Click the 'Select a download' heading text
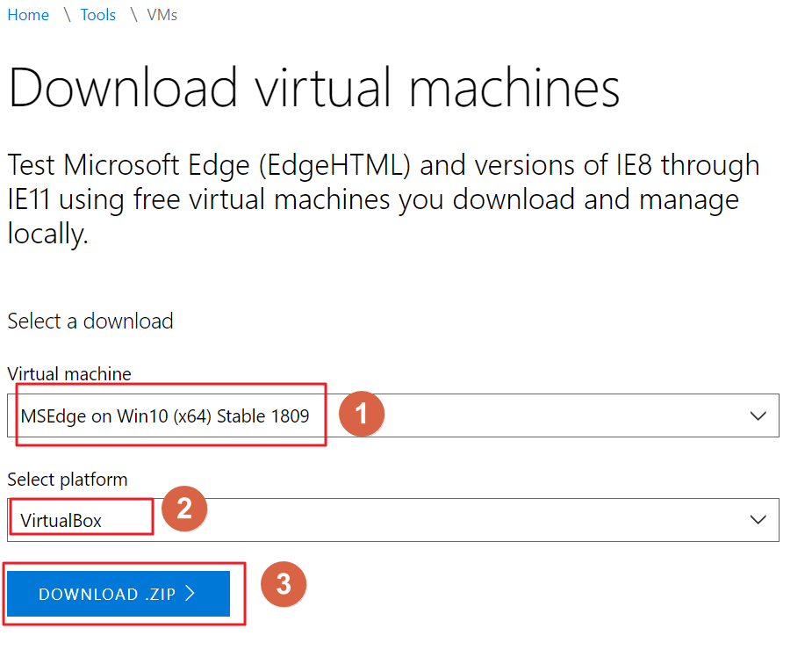 click(90, 321)
